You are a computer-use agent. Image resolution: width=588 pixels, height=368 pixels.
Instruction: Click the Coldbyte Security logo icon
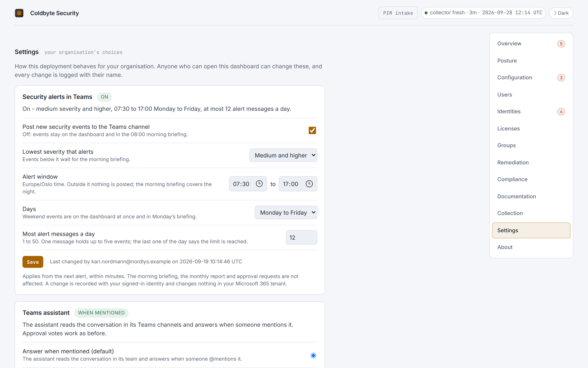coord(19,13)
